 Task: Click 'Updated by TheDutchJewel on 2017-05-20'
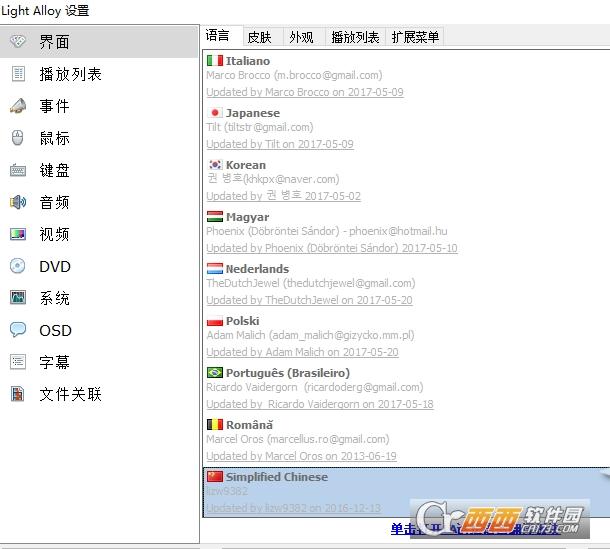pos(309,300)
